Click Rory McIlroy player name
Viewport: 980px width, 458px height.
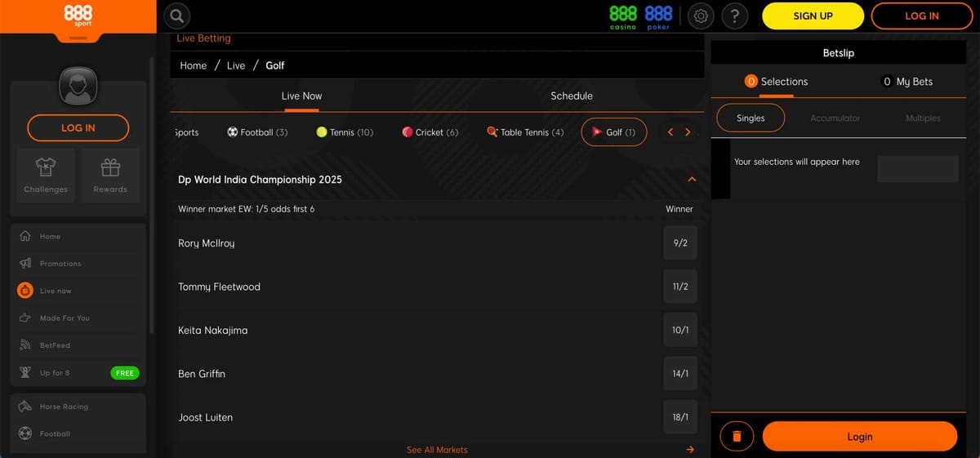click(x=207, y=243)
